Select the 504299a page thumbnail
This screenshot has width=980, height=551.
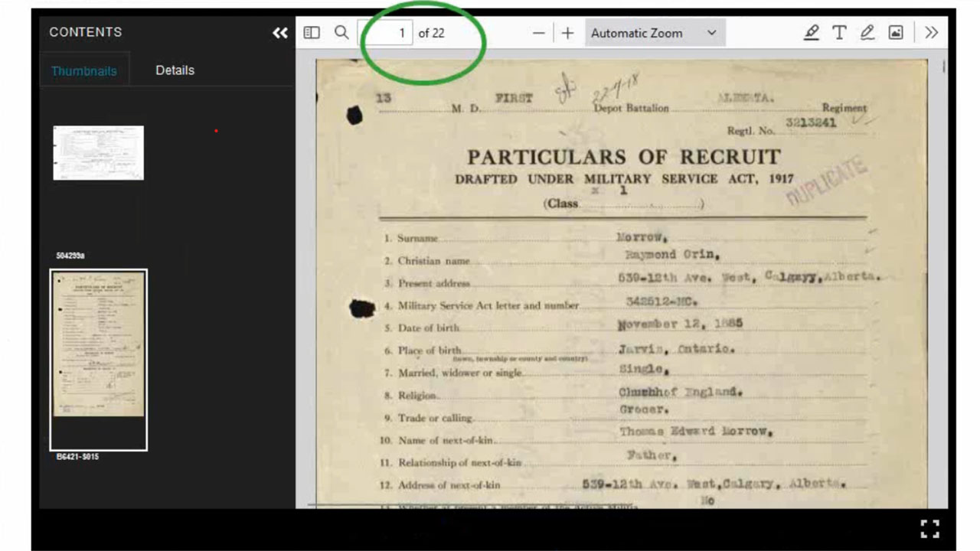(x=98, y=152)
